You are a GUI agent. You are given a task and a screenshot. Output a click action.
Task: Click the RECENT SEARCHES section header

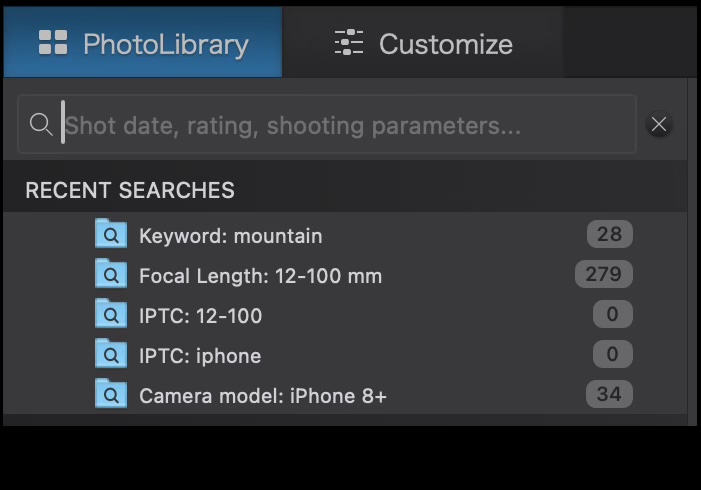(130, 190)
